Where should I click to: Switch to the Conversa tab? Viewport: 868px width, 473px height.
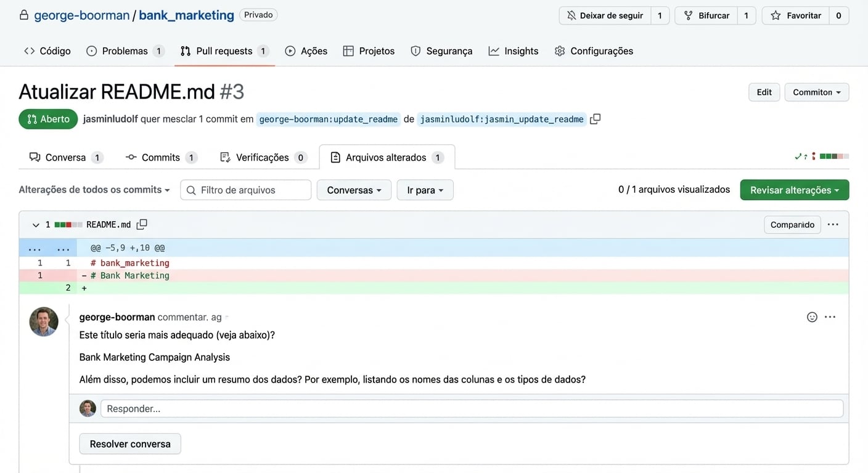[x=66, y=157]
